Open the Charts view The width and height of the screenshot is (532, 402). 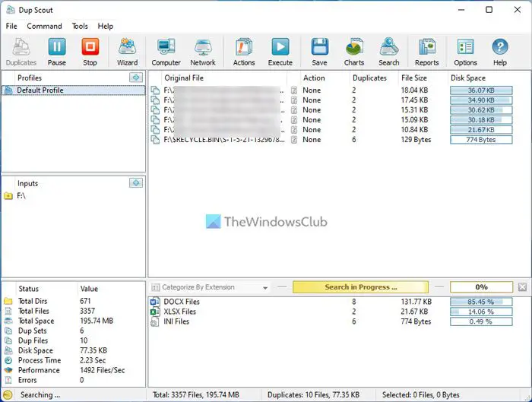click(x=354, y=52)
